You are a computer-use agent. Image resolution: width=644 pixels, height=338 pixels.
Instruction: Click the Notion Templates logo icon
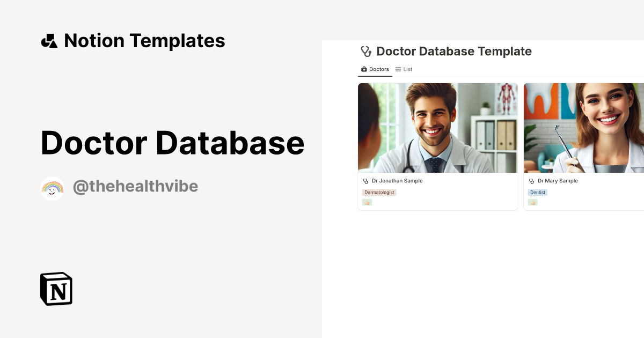[49, 40]
